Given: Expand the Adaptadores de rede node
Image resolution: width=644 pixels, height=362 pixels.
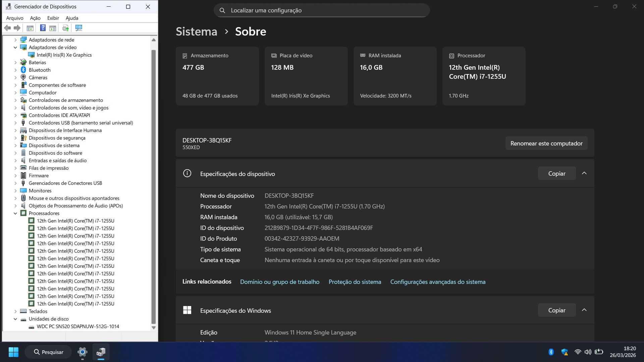Looking at the screenshot, I should (x=15, y=40).
